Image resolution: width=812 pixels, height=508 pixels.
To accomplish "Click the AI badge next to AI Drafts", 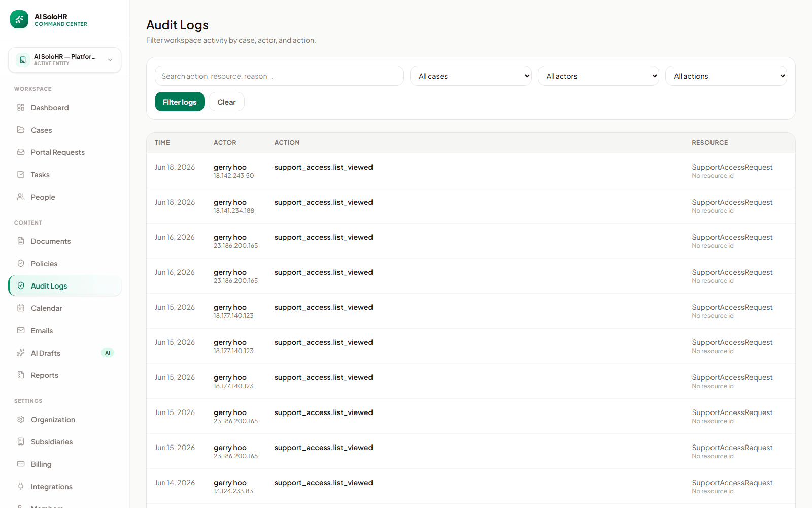I will (108, 353).
